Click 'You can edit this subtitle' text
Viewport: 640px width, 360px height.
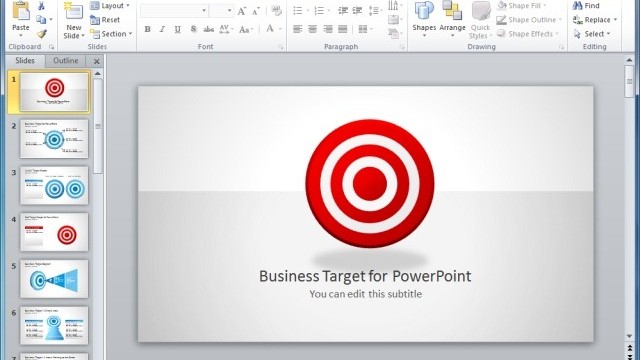point(365,294)
